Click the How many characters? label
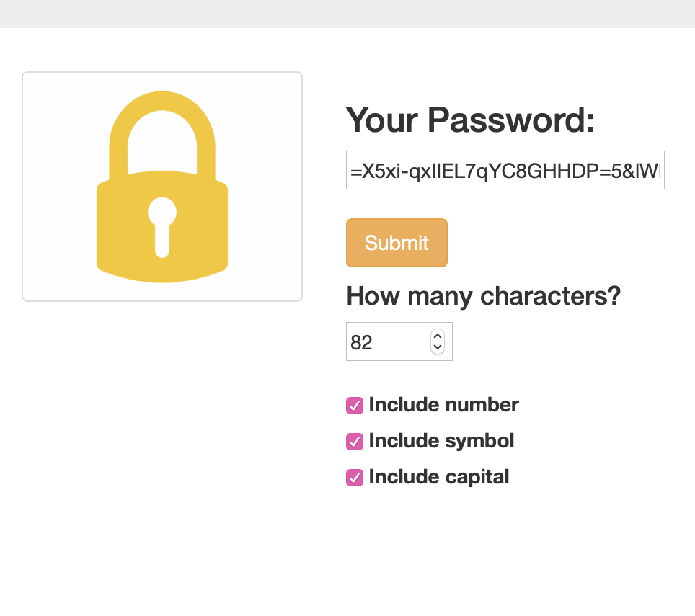 (483, 295)
